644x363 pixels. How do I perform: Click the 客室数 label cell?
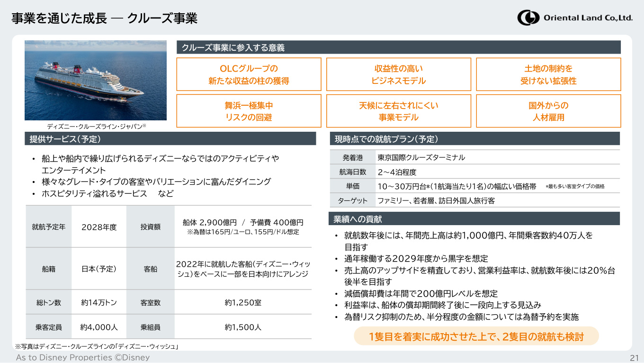click(x=151, y=302)
